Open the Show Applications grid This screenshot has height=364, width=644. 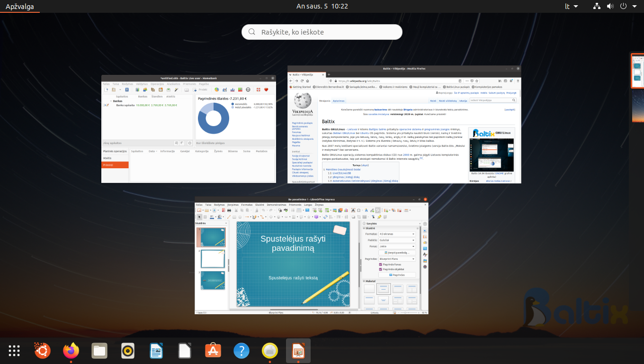pos(14,351)
